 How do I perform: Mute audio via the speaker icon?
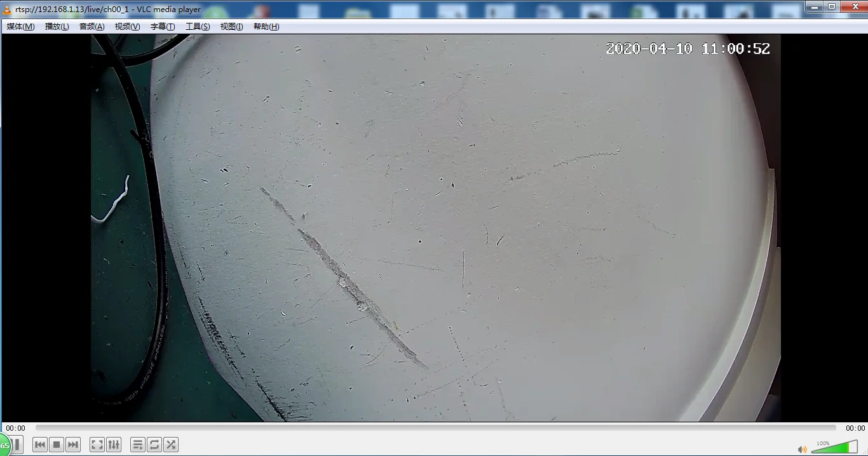tap(803, 450)
